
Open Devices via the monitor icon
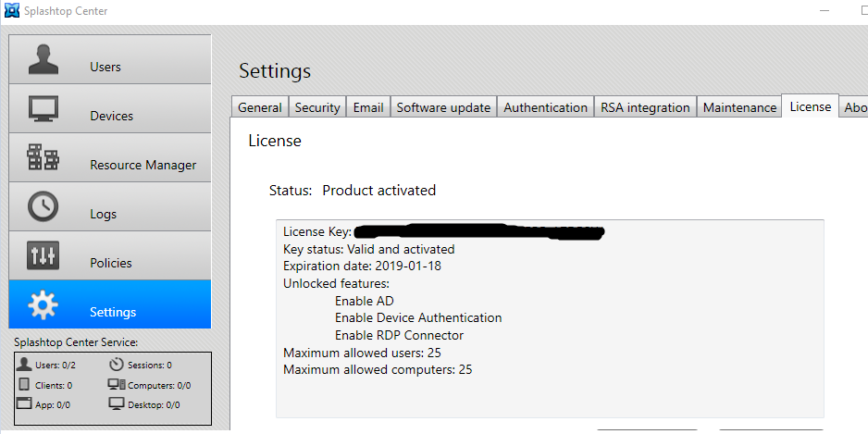click(x=43, y=108)
